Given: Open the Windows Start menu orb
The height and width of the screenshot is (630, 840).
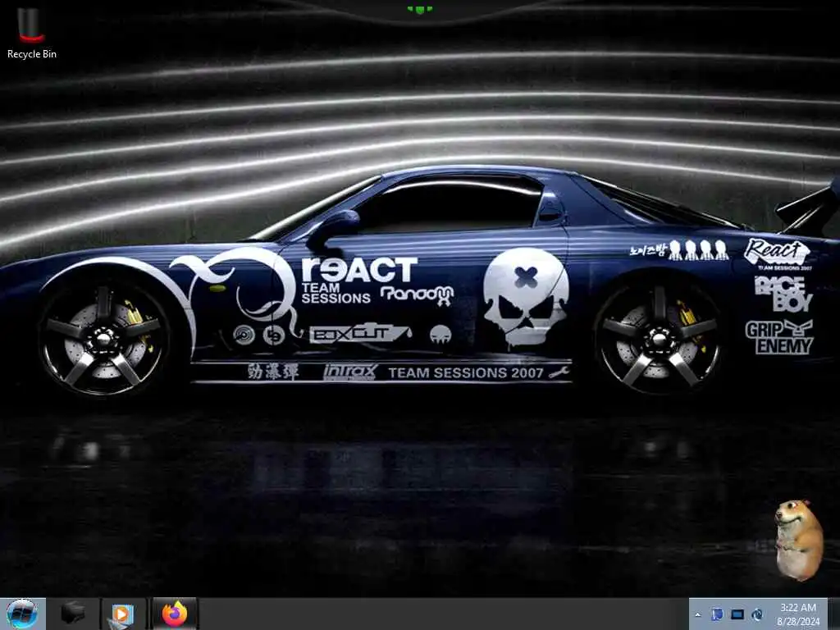Looking at the screenshot, I should click(x=22, y=614).
